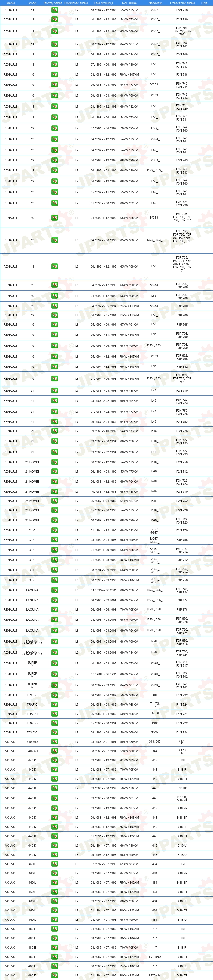This screenshot has width=213, height=980.
Task: Click Clio production dates 08.1990 -> 04.1996
Action: tap(103, 540)
